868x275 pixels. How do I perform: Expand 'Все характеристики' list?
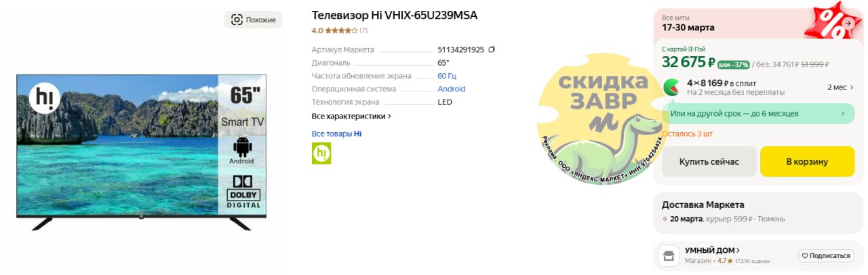coord(351,117)
